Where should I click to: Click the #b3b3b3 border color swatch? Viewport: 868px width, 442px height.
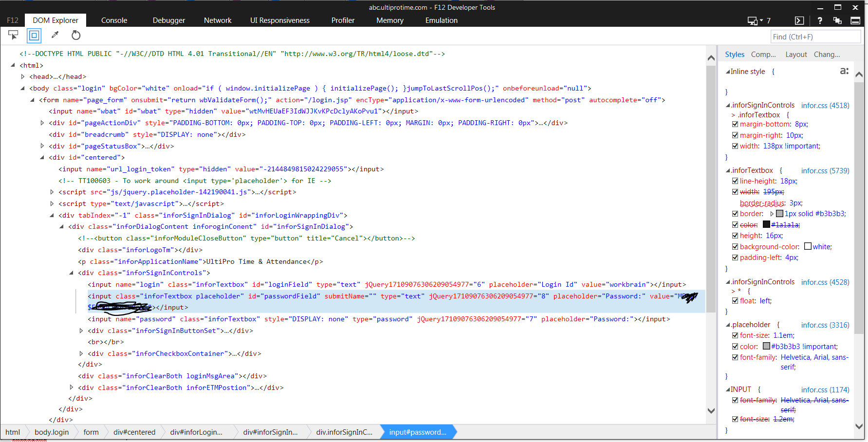coord(779,214)
